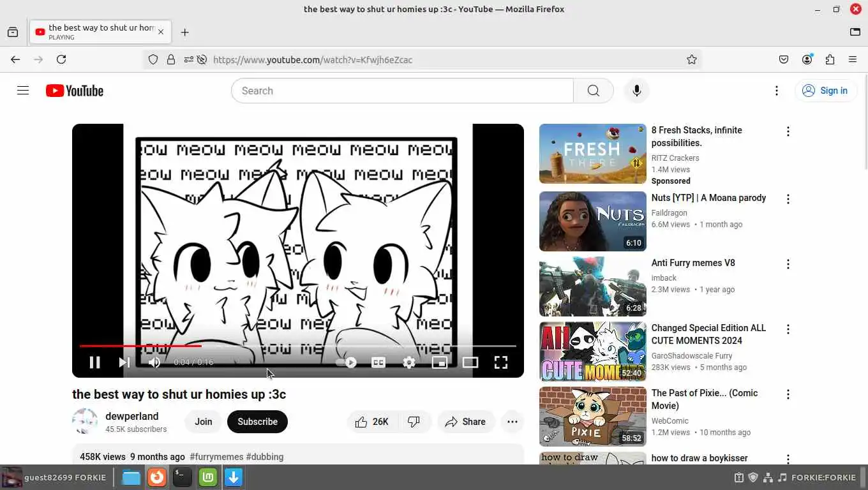Focus the YouTube search field
Screen dimensions: 868x490
point(402,91)
